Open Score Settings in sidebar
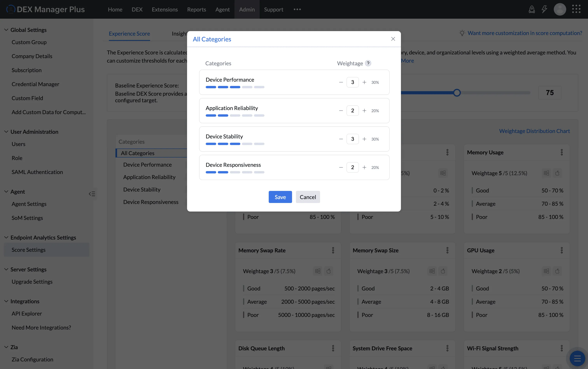 pyautogui.click(x=46, y=250)
